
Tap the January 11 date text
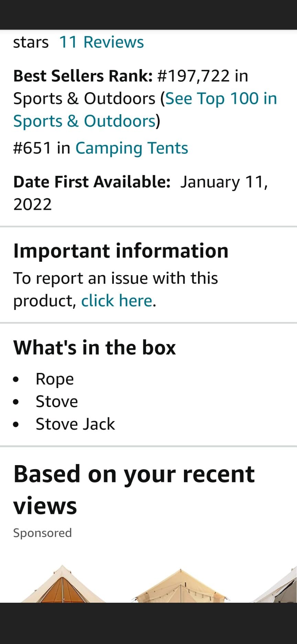pos(223,182)
